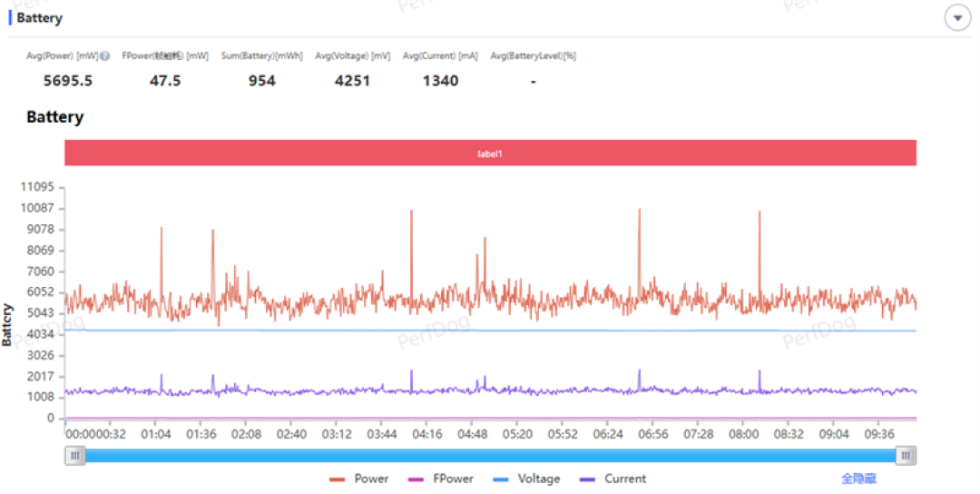Click the left handle of the time range slider

click(x=75, y=455)
